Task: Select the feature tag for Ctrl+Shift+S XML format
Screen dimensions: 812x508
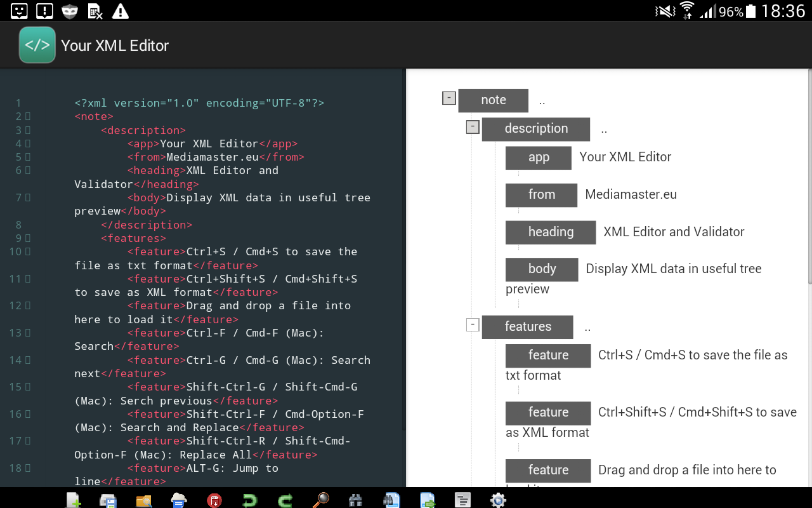Action: (x=548, y=413)
